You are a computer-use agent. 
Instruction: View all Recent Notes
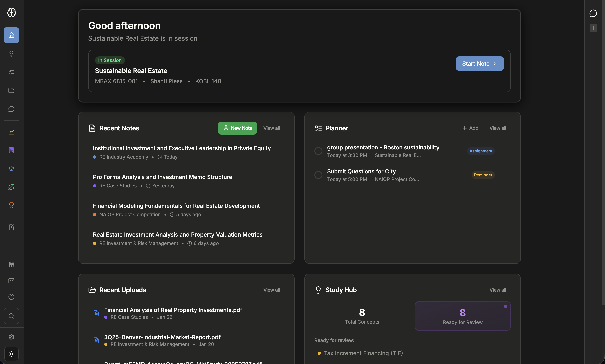(271, 128)
